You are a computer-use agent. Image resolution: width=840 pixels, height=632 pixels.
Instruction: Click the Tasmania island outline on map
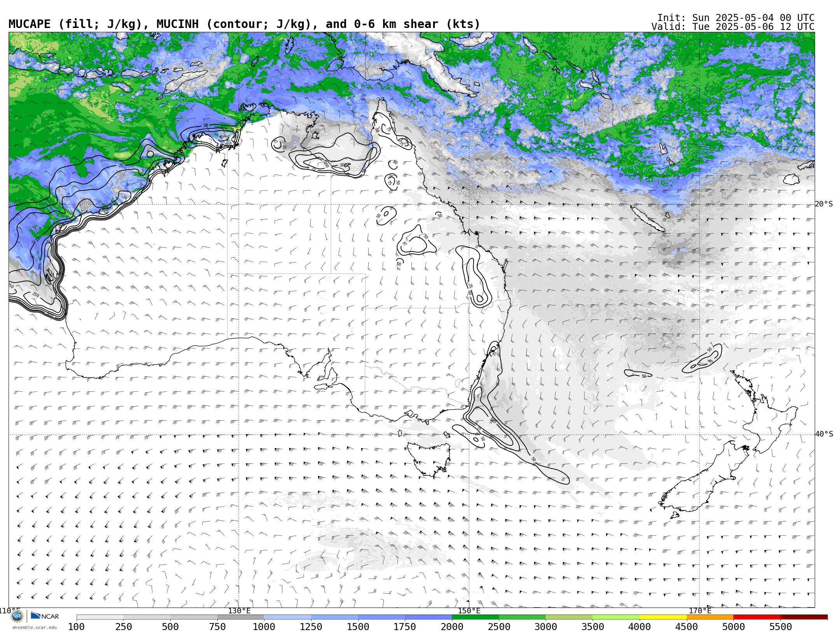pyautogui.click(x=429, y=459)
